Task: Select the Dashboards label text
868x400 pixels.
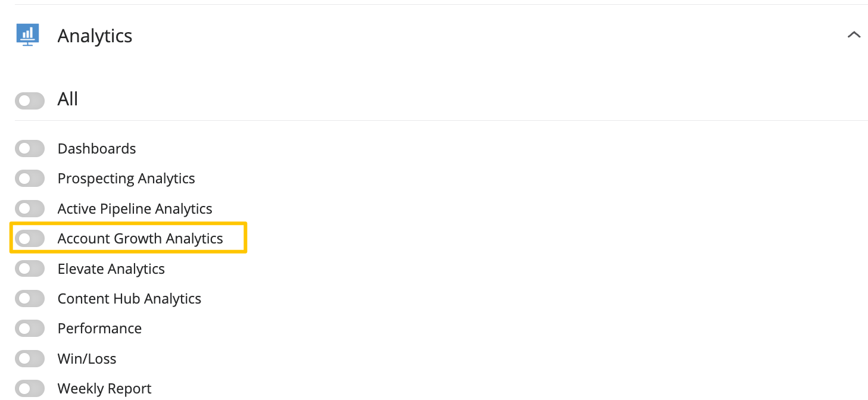Action: pyautogui.click(x=96, y=149)
